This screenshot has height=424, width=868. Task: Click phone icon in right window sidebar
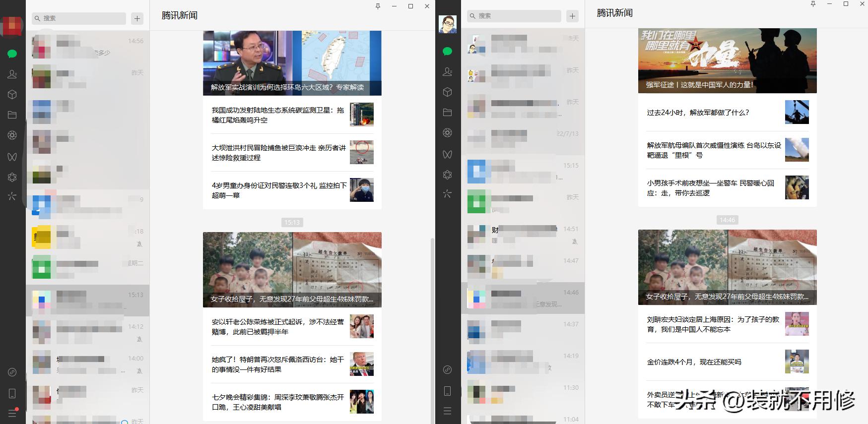tap(447, 391)
